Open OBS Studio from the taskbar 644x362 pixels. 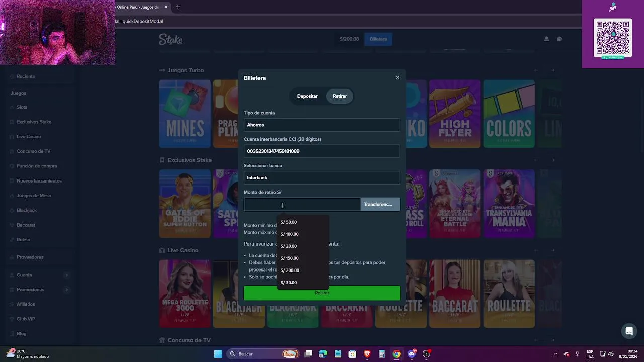[426, 354]
